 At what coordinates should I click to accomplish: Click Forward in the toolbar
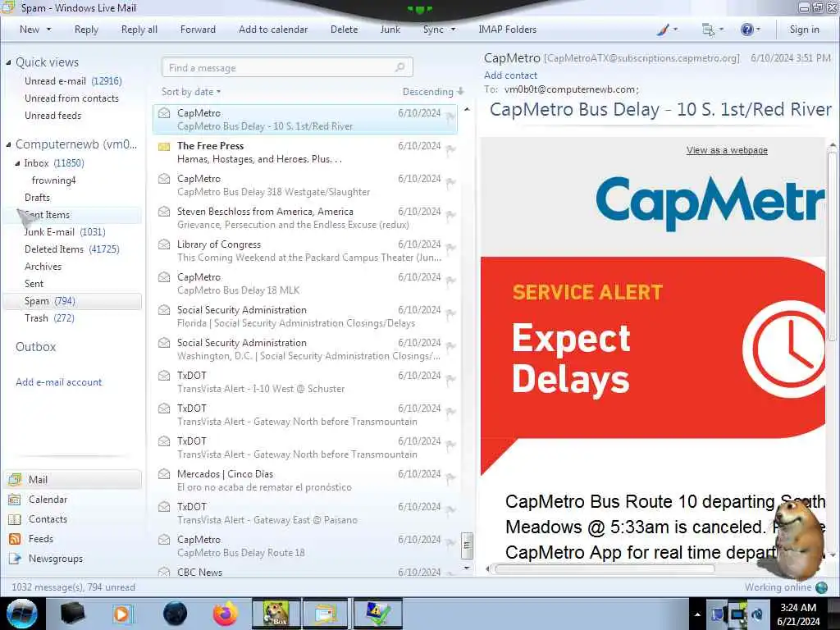coord(198,30)
